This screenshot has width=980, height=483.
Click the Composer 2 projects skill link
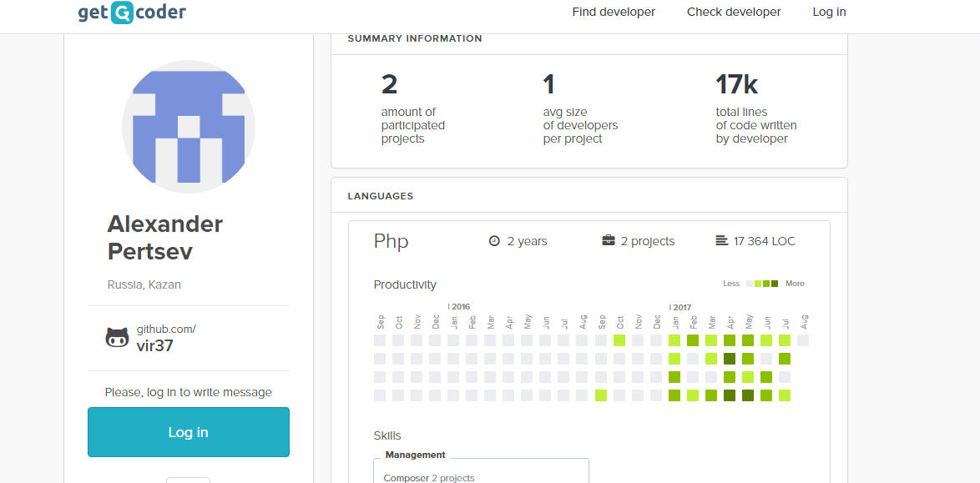tap(429, 478)
